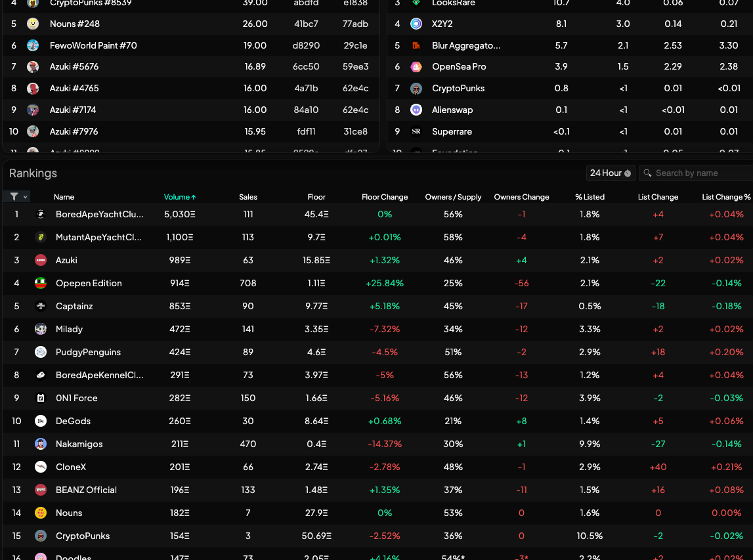Open the Captainz collection link
Screen dimensions: 753x560
pyautogui.click(x=74, y=306)
